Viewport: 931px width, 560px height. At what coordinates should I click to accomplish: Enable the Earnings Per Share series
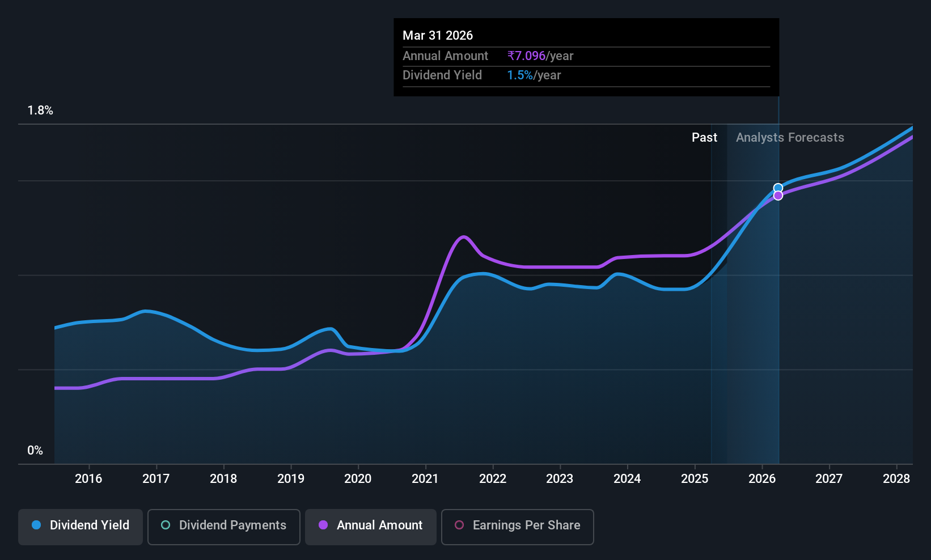(x=517, y=527)
